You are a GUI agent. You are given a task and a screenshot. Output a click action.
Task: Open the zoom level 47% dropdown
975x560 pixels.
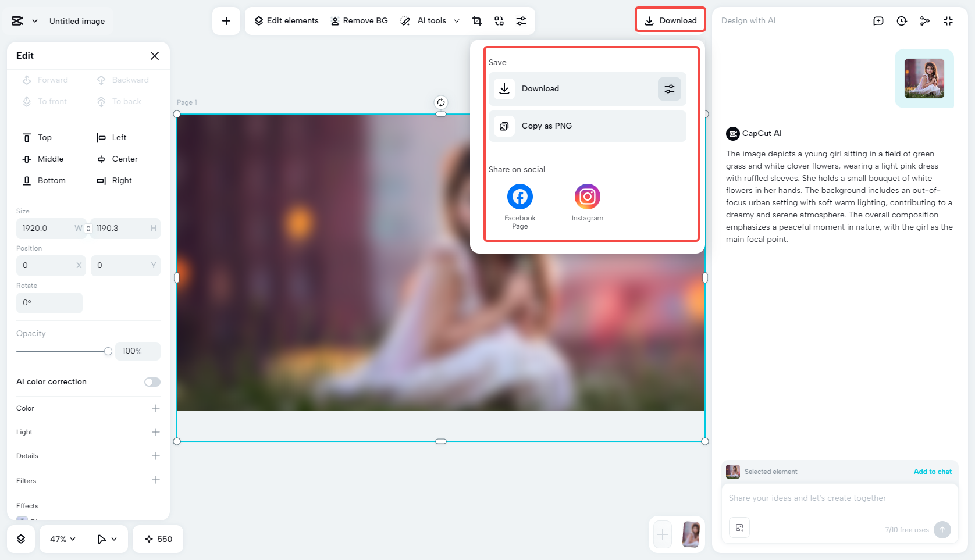61,539
